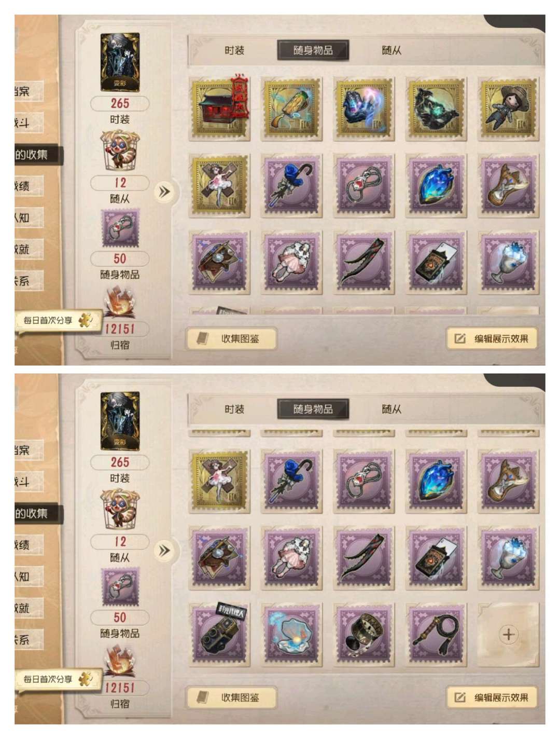Open 收集图鉴 collection book

(x=231, y=339)
